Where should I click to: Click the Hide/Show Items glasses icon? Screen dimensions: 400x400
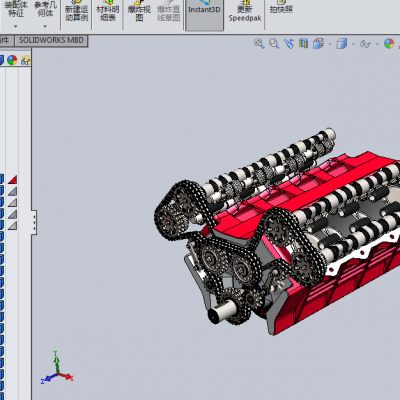point(365,44)
